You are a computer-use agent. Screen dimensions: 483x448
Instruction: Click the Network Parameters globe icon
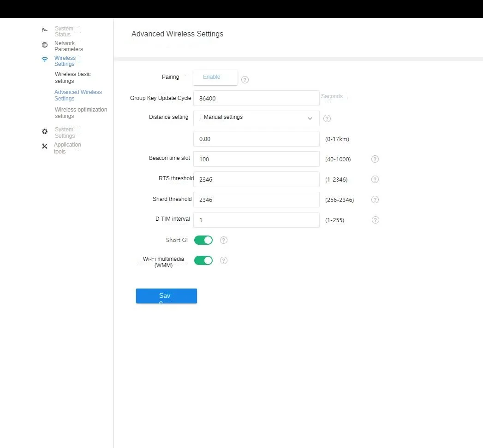coord(45,45)
